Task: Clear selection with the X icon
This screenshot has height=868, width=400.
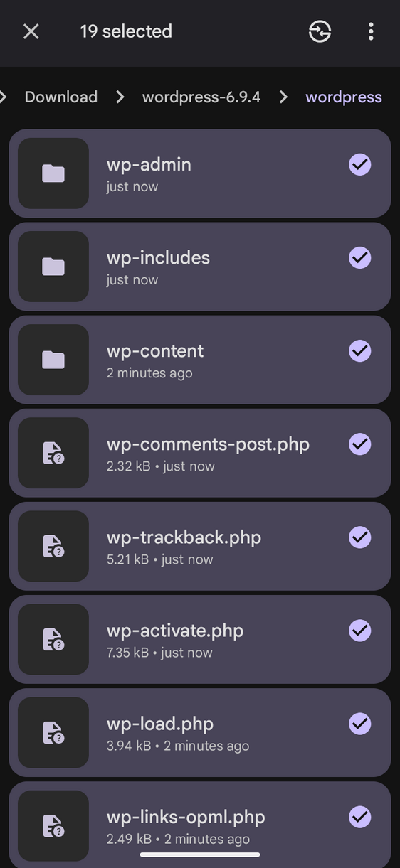Action: [31, 31]
